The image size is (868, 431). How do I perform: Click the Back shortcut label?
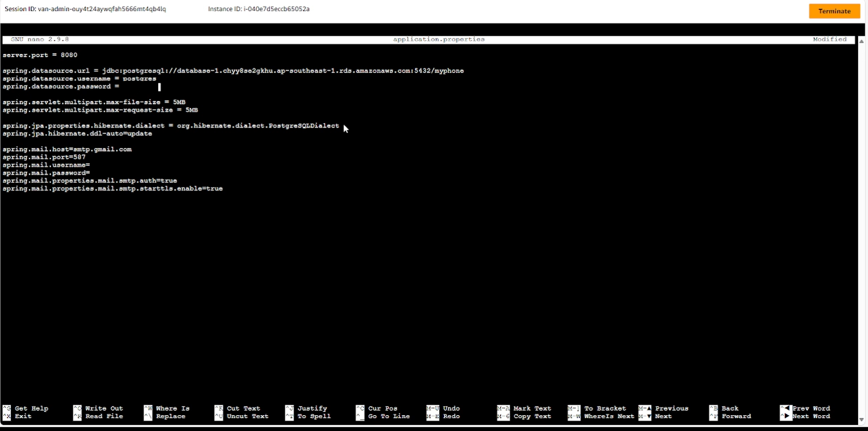[x=730, y=409]
